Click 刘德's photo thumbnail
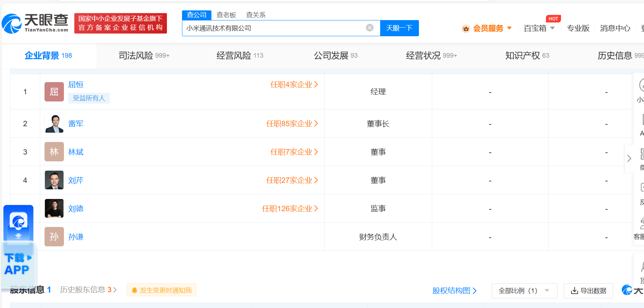The width and height of the screenshot is (644, 308). [54, 208]
